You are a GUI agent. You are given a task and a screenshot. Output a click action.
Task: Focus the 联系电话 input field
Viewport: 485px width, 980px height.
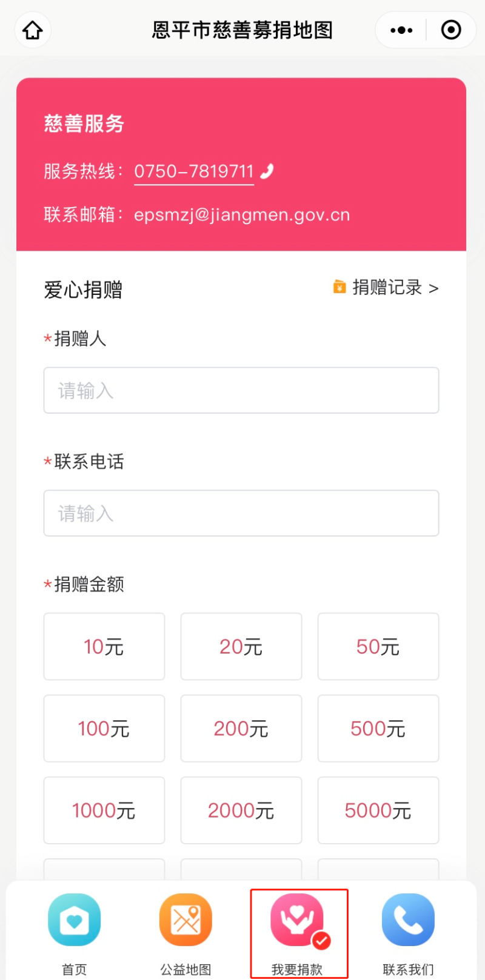241,513
